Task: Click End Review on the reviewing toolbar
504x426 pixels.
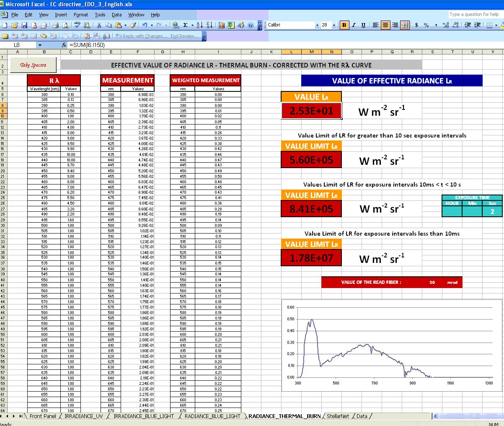Action: coord(185,36)
